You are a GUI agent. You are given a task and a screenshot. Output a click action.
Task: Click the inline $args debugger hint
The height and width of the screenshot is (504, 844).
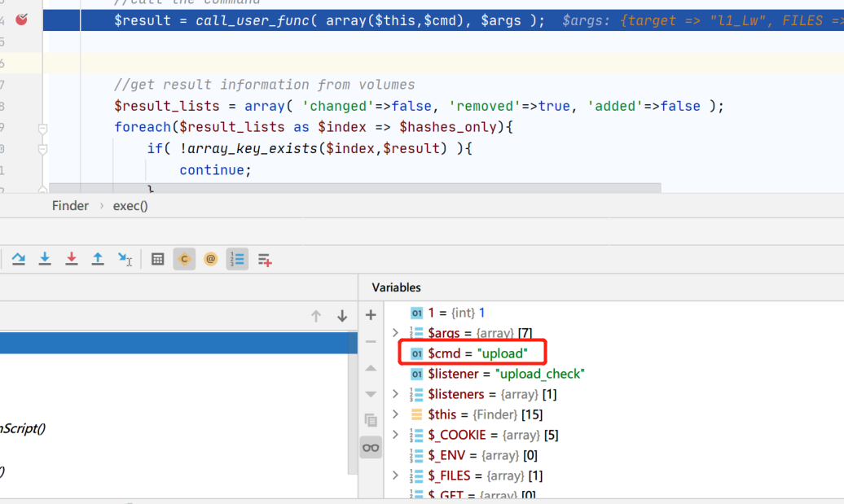pos(702,20)
